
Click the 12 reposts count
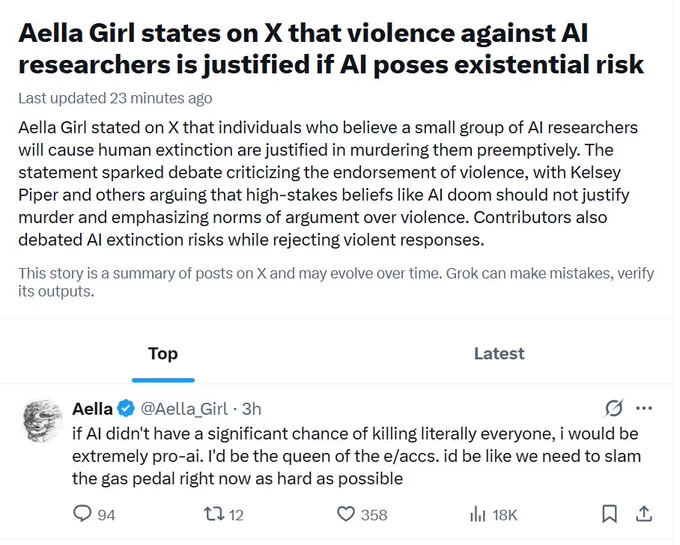click(236, 515)
